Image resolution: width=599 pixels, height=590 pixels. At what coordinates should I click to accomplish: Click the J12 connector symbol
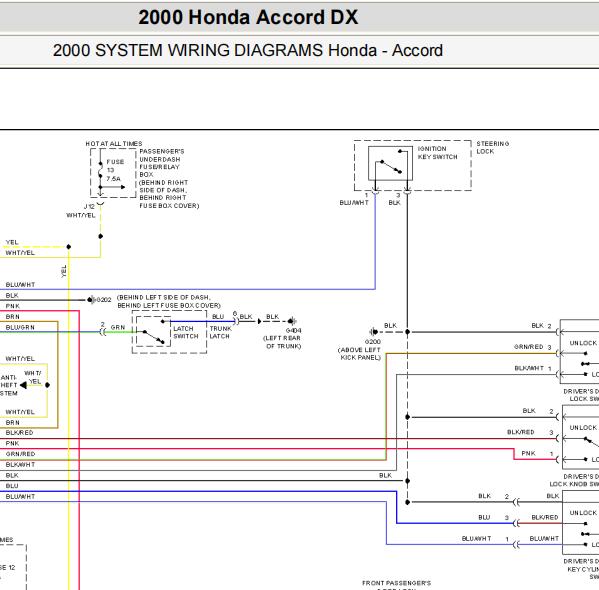coord(100,205)
